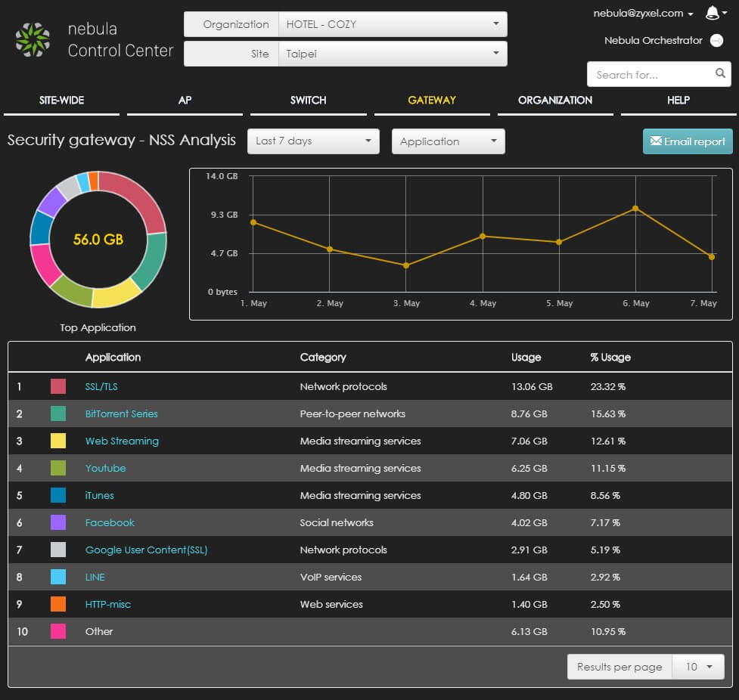Screen dimensions: 739x700
Task: Click the Other row label
Action: 99,632
